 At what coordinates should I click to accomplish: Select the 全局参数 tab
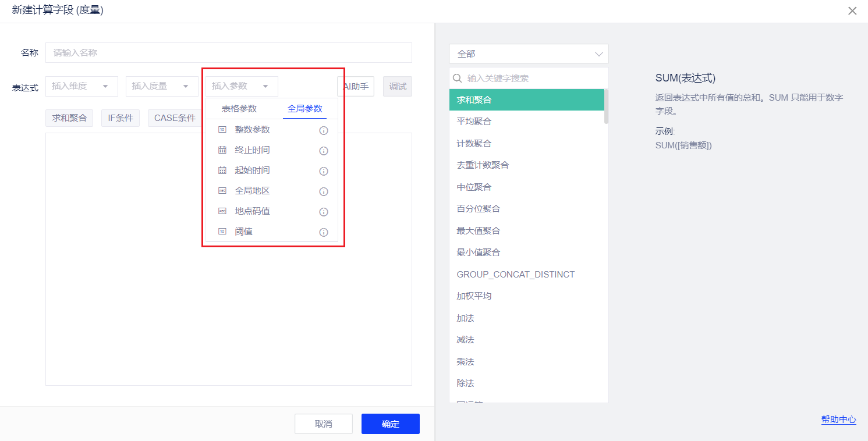(304, 109)
